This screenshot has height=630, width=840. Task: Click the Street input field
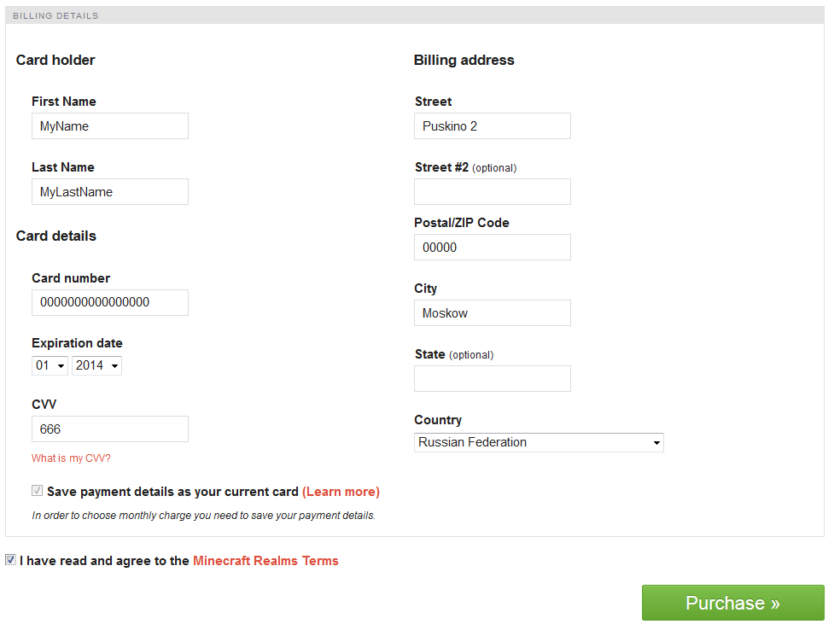coord(492,126)
